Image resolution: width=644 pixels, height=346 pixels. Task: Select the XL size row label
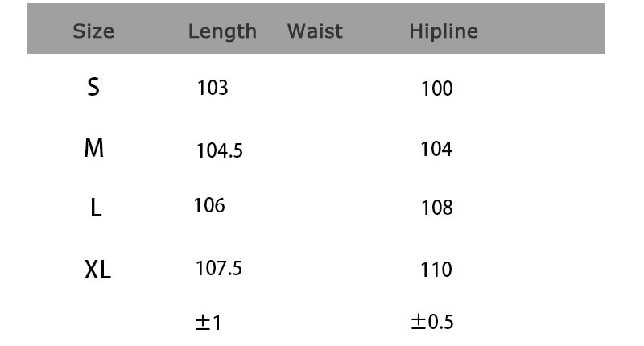[97, 270]
